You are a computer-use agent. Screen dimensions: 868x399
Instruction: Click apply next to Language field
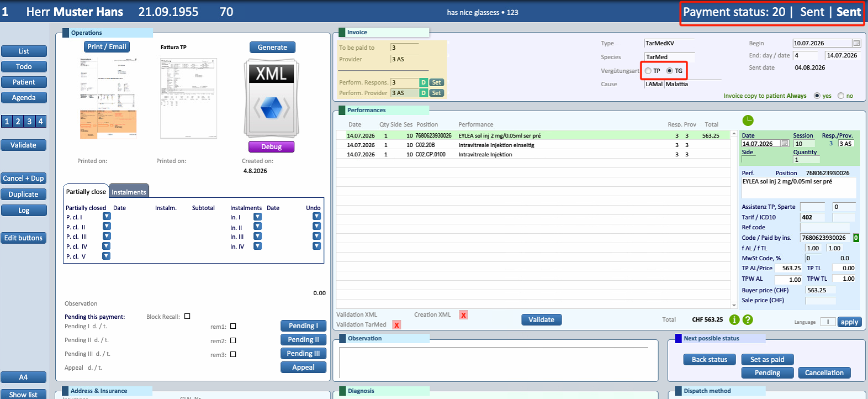(849, 322)
